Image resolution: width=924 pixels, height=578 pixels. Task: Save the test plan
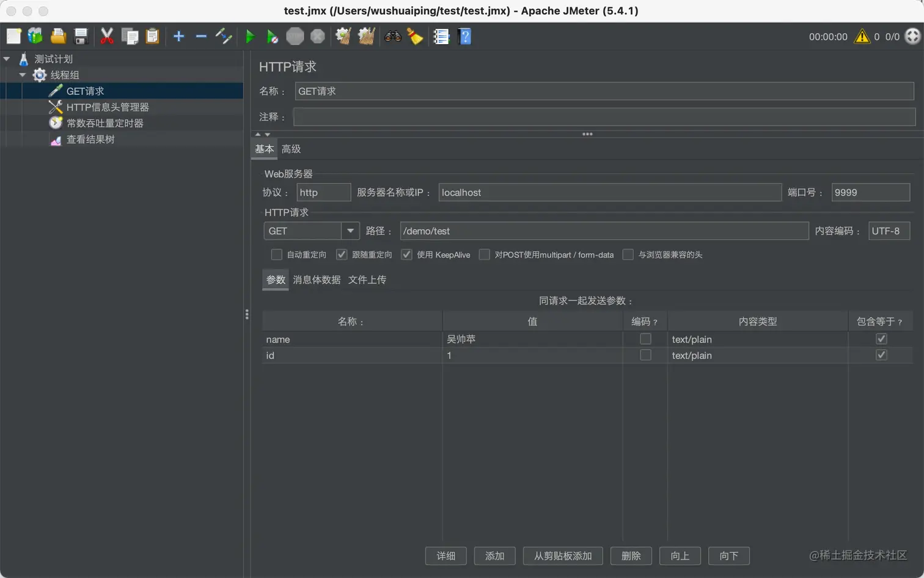[81, 37]
